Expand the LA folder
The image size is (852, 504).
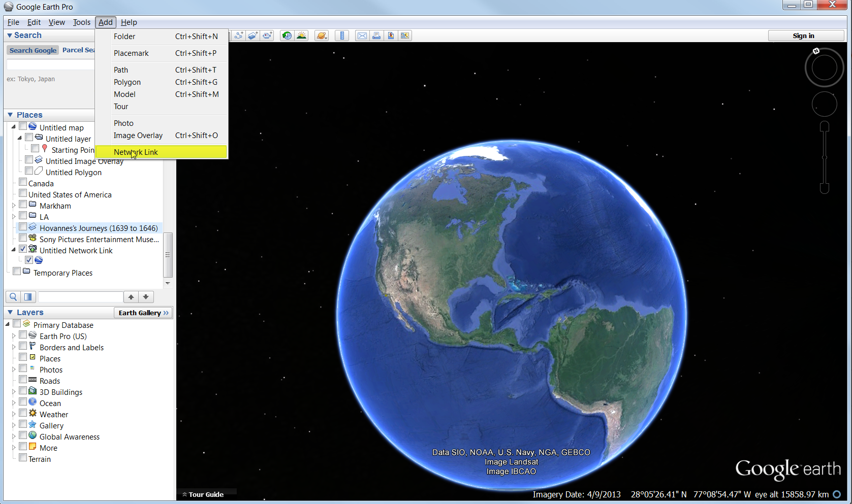click(x=14, y=217)
